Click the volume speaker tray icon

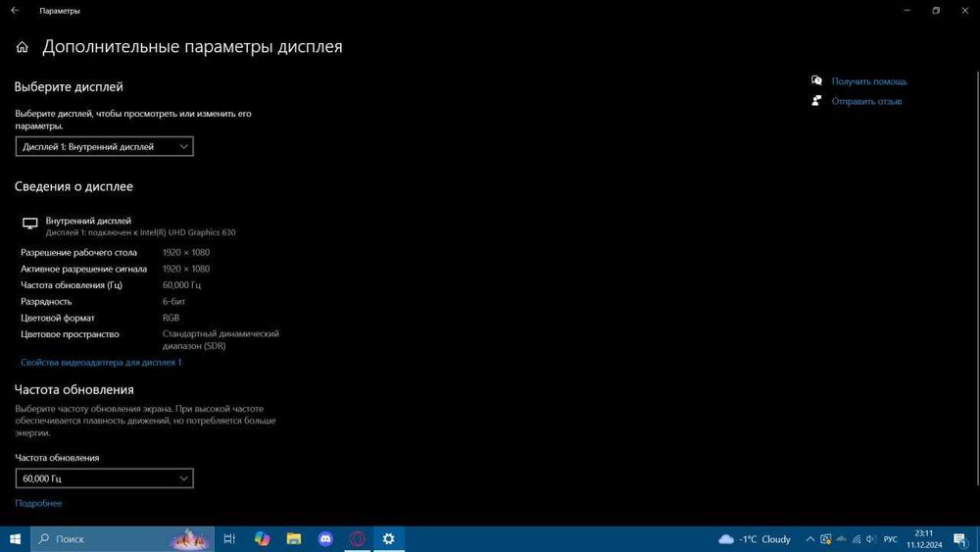(x=871, y=539)
